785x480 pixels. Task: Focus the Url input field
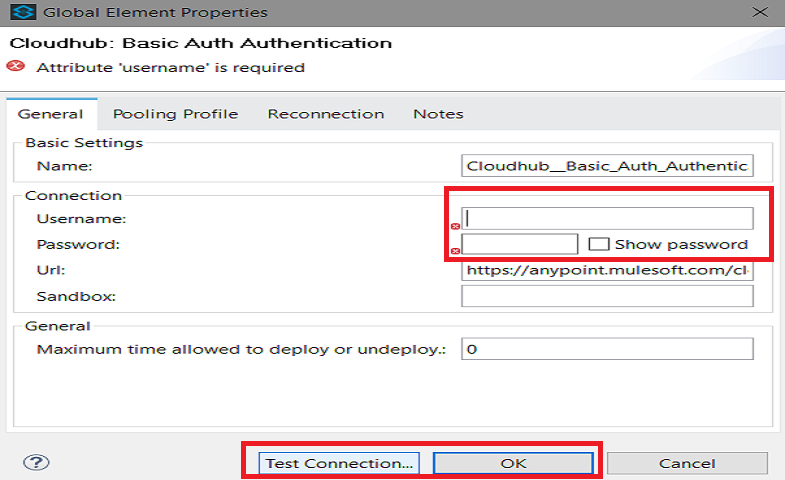(607, 271)
